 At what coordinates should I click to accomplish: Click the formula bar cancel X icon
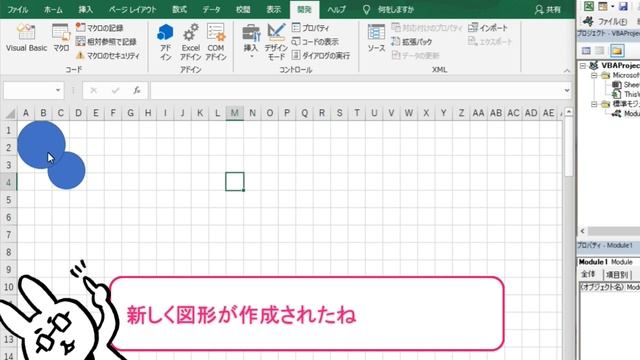(93, 90)
